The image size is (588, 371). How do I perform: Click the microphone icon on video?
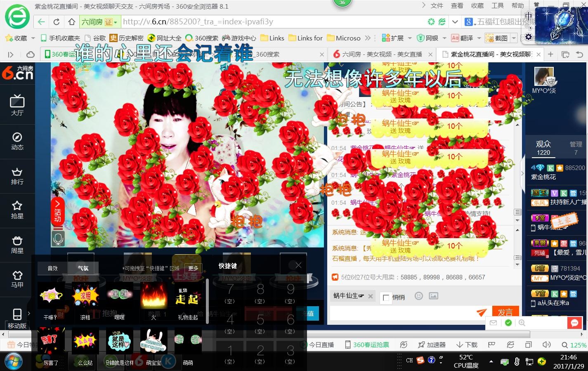tap(58, 239)
